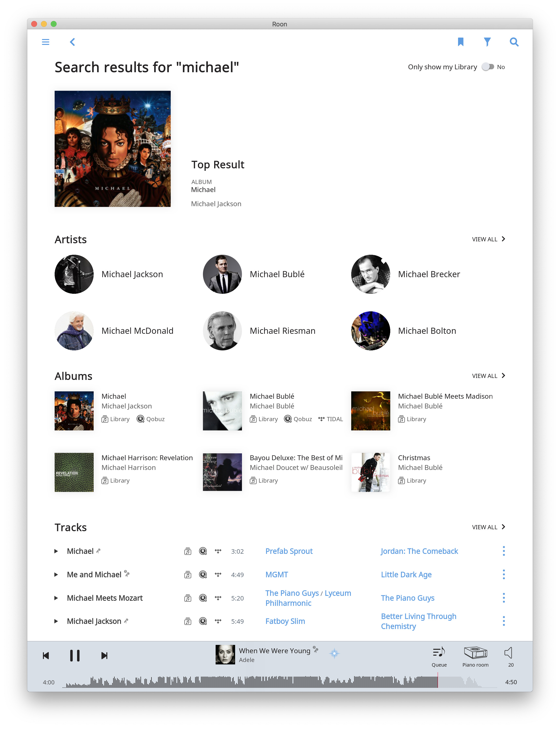Open the filter funnel icon
Image resolution: width=560 pixels, height=732 pixels.
487,42
